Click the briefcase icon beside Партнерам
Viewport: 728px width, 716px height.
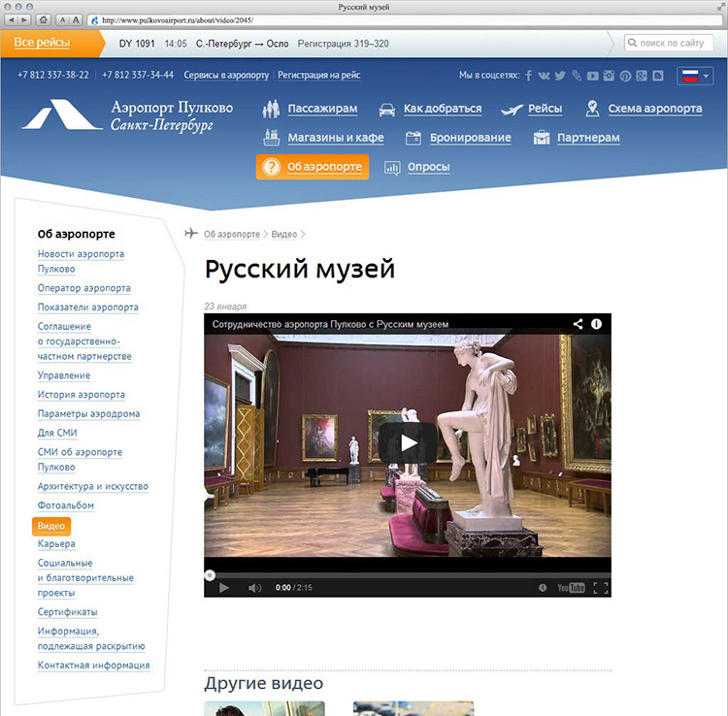point(542,138)
